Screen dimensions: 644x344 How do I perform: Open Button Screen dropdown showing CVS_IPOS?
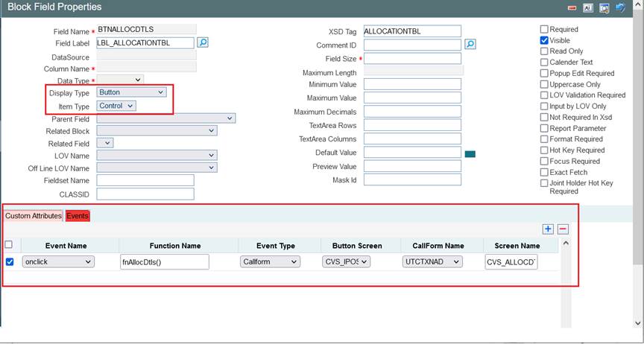[x=346, y=262]
